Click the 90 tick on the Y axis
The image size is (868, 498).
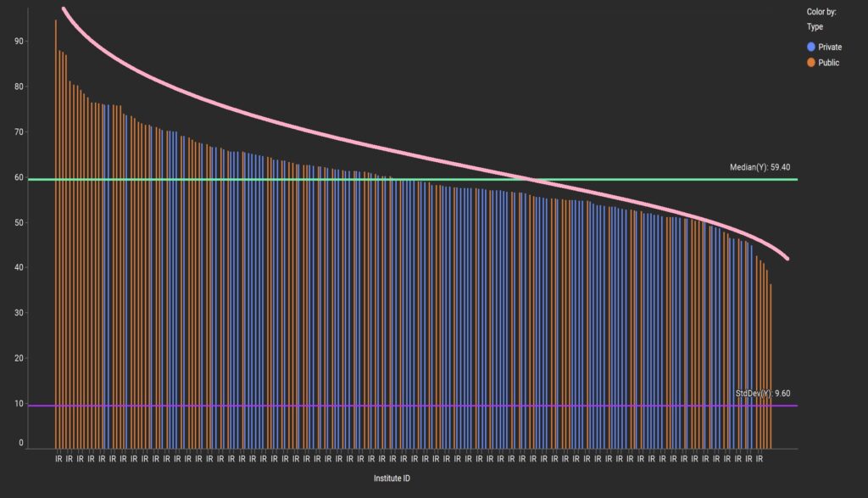click(19, 42)
